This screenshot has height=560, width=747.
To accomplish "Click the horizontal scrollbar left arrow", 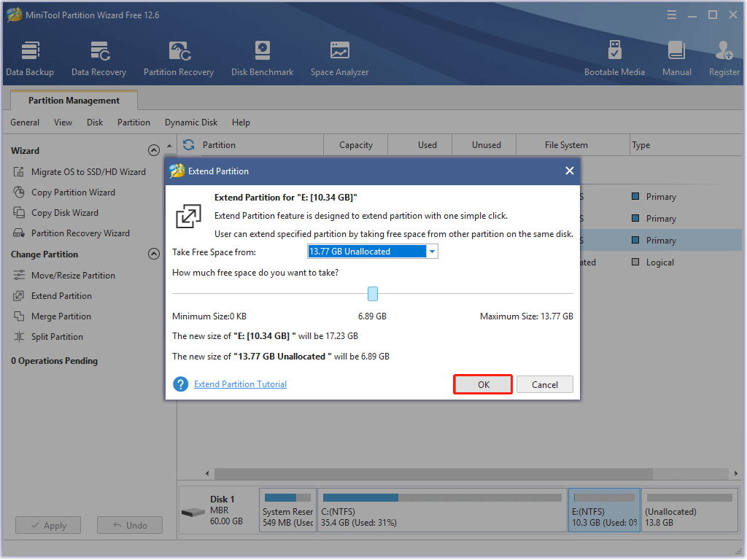I will pos(207,473).
